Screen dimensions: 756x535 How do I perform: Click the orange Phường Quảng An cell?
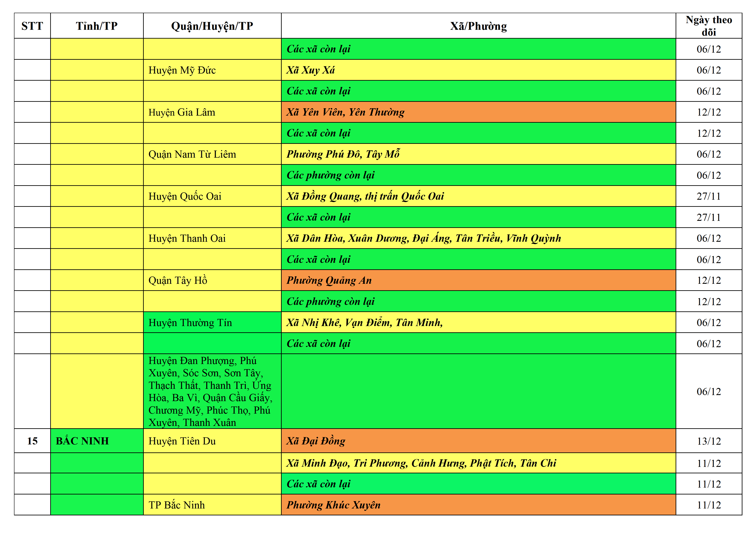point(329,280)
